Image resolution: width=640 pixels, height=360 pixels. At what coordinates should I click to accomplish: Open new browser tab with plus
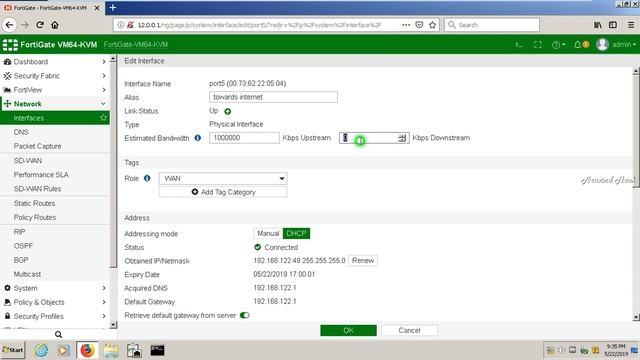click(x=113, y=8)
